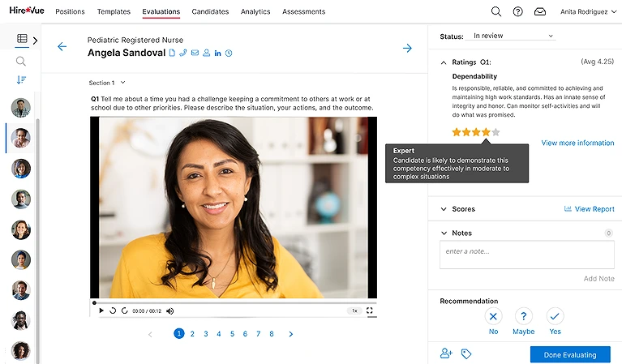The width and height of the screenshot is (622, 364).
Task: Rate Dependability three stars
Action: pyautogui.click(x=476, y=132)
